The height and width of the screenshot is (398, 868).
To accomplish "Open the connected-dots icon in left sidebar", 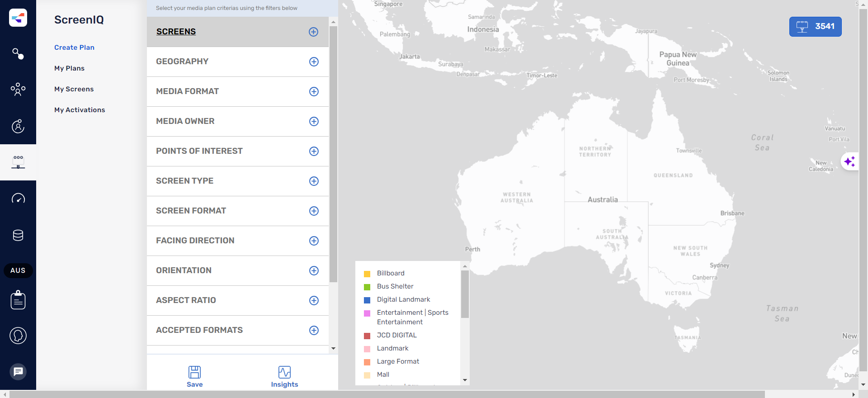I will (18, 54).
